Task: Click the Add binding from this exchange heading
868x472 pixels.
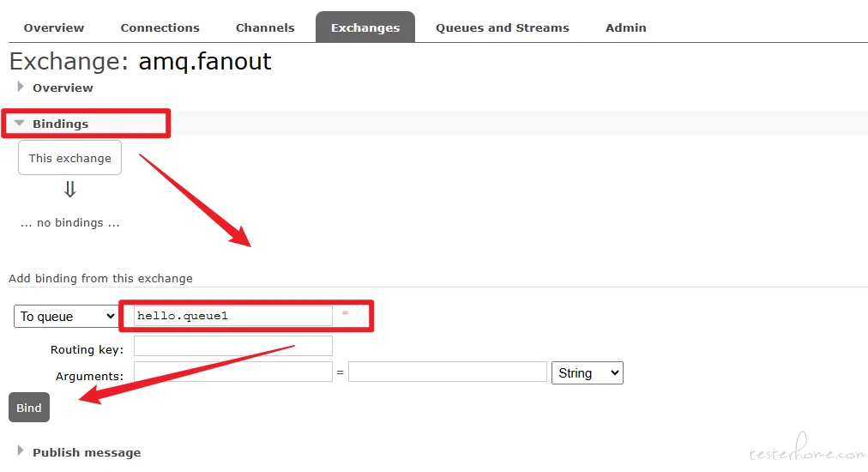Action: [100, 278]
